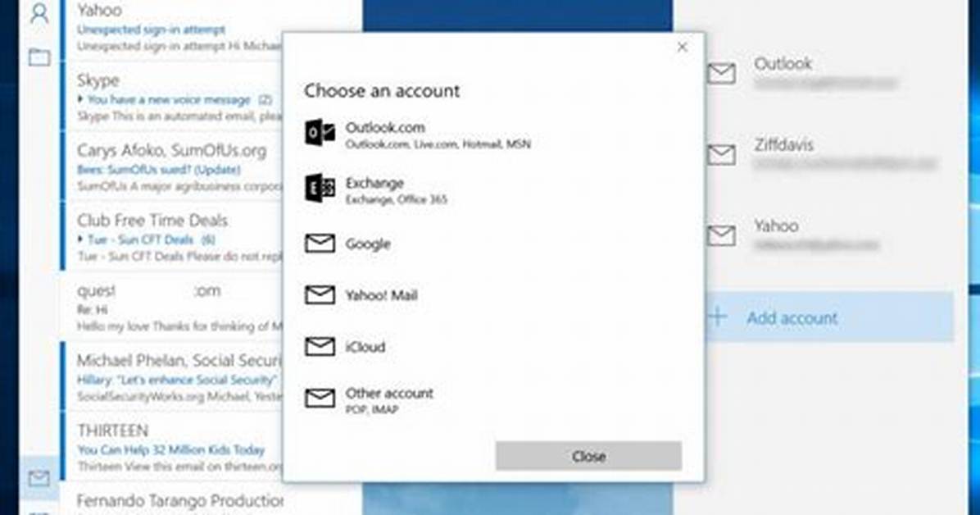Click the plus icon for Add account

(718, 317)
